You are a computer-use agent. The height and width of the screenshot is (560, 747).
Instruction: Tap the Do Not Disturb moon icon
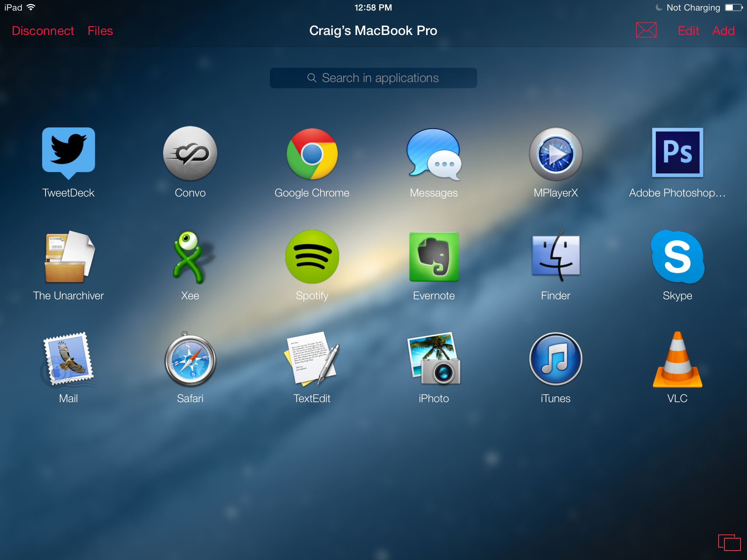click(x=659, y=8)
